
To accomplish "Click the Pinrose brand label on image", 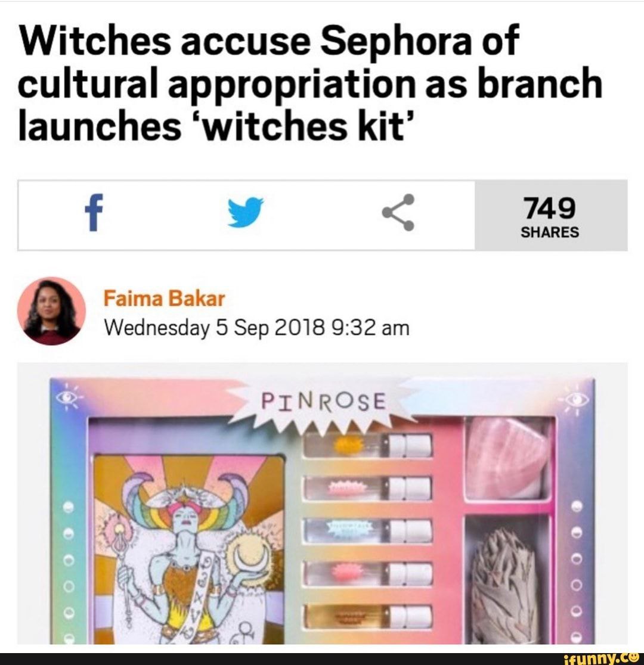I will [323, 401].
